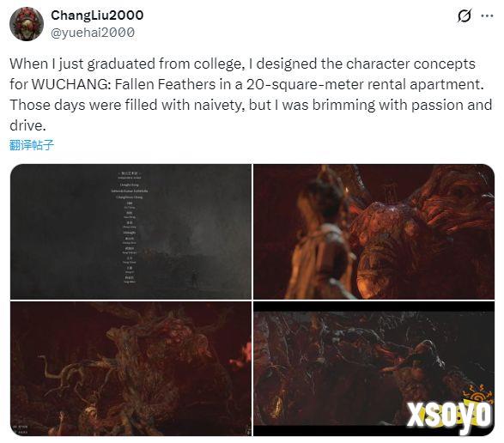Open the Grok explain-post icon

pyautogui.click(x=465, y=15)
